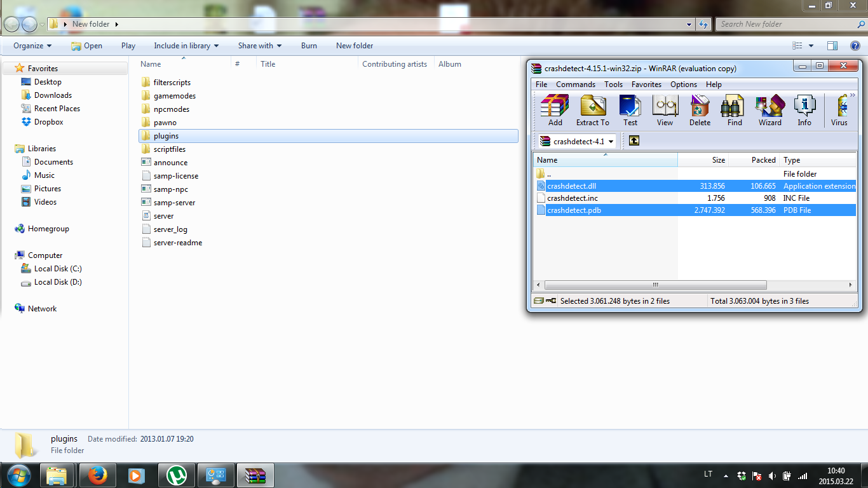Click the New folder button
Viewport: 868px width, 488px height.
pos(354,46)
